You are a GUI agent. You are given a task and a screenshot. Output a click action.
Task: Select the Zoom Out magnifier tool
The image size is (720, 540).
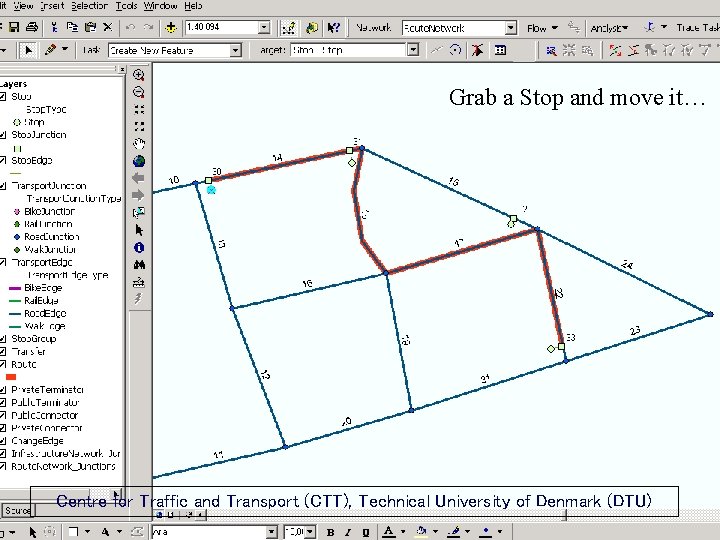(139, 92)
